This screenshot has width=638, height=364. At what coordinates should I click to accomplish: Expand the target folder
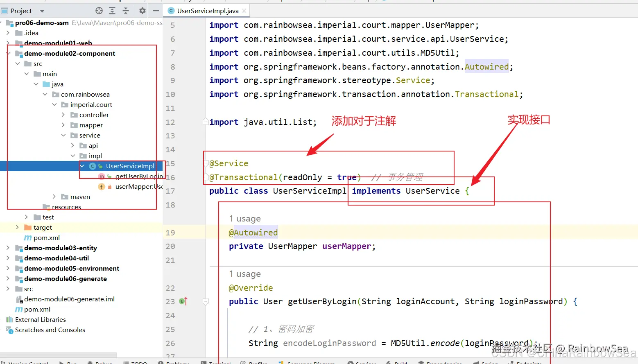[x=17, y=227]
